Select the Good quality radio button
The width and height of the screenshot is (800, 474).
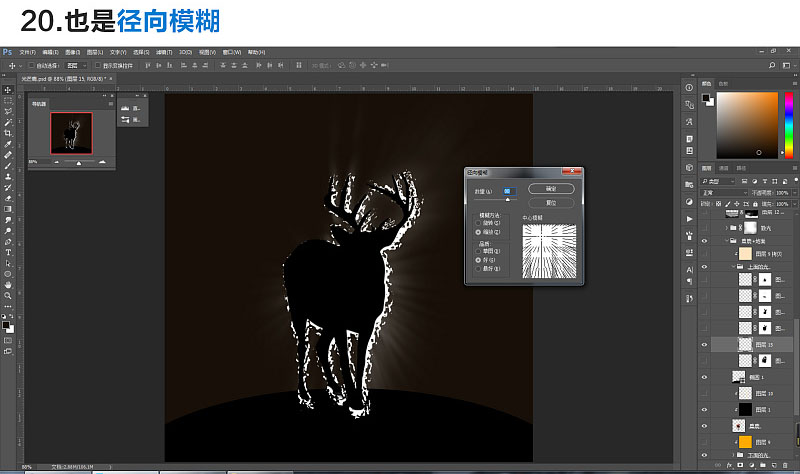point(478,260)
